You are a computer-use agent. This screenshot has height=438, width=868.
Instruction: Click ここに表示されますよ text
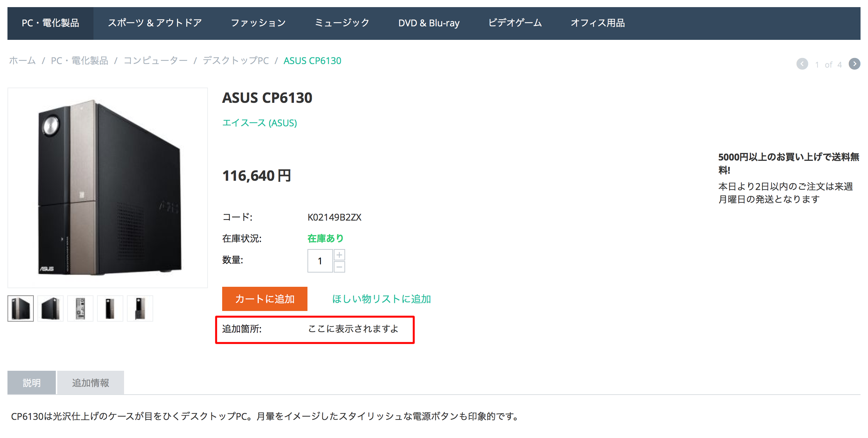tap(353, 329)
